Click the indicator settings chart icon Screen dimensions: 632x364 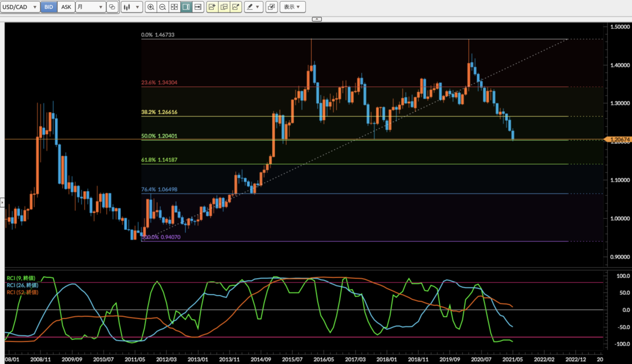click(224, 7)
